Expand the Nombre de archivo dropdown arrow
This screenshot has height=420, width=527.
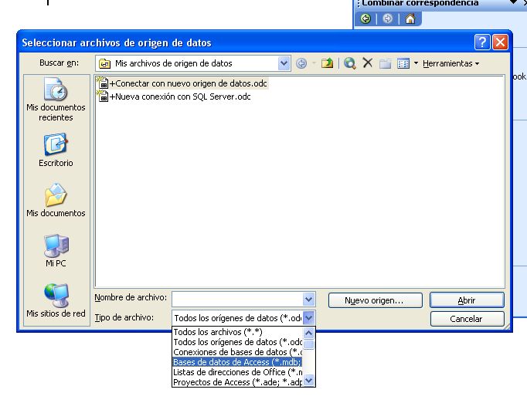[309, 300]
